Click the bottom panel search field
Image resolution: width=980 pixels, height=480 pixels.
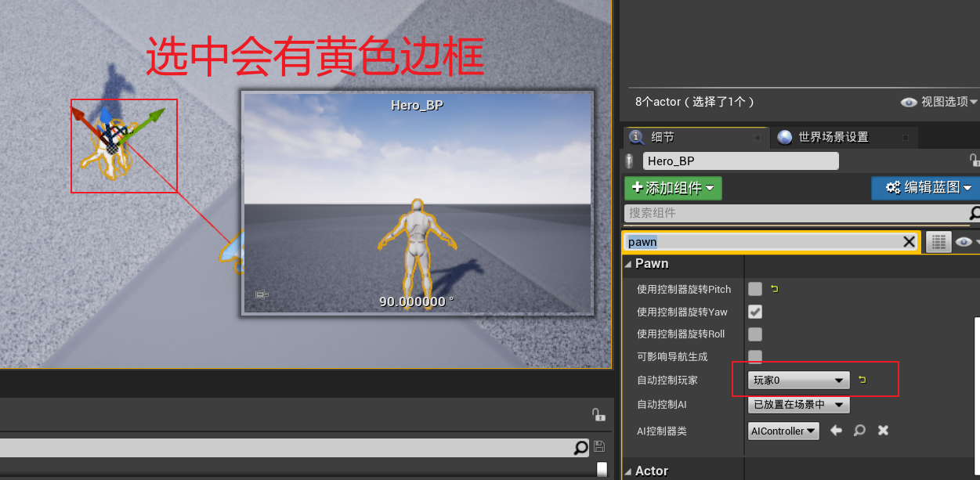click(x=286, y=448)
